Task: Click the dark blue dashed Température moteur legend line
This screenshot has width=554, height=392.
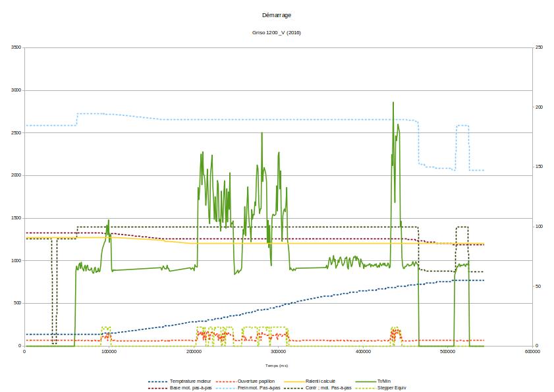Action: click(x=157, y=381)
